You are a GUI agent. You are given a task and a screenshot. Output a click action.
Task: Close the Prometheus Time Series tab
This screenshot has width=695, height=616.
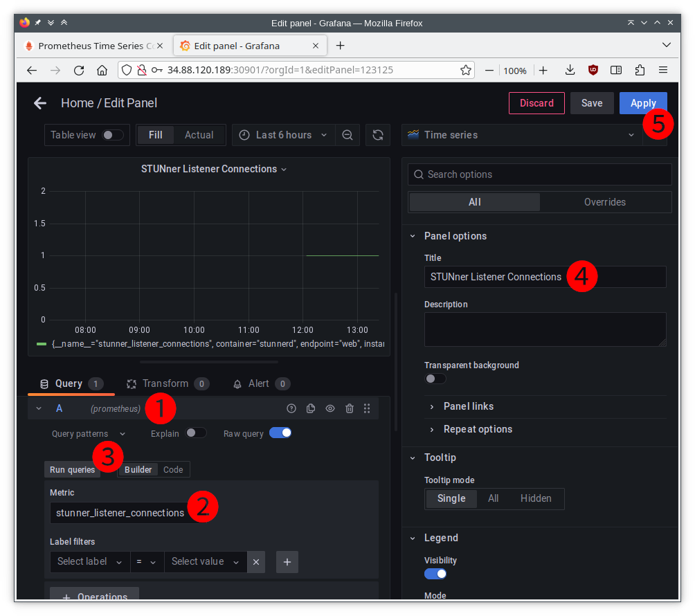pyautogui.click(x=160, y=46)
